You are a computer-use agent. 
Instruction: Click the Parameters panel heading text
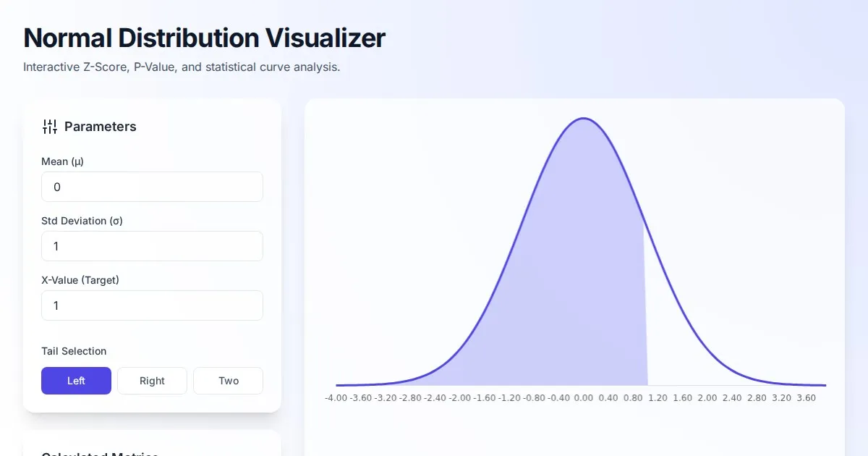coord(101,127)
